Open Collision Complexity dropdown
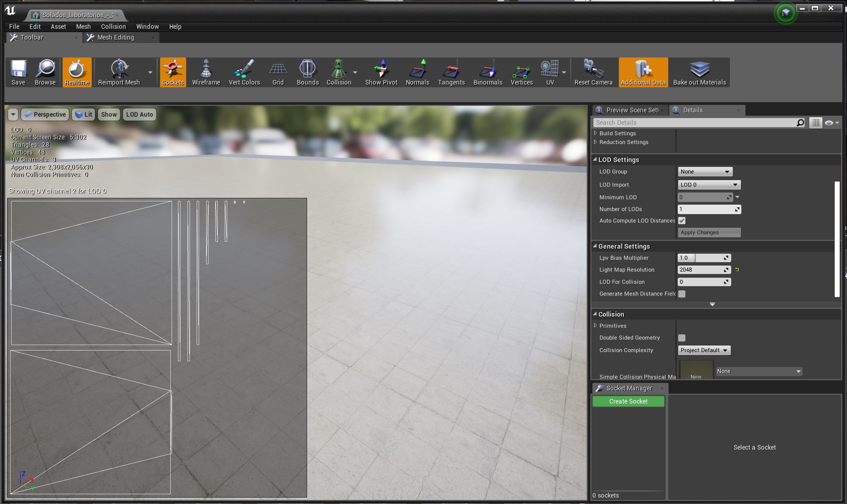This screenshot has width=847, height=504. 704,350
